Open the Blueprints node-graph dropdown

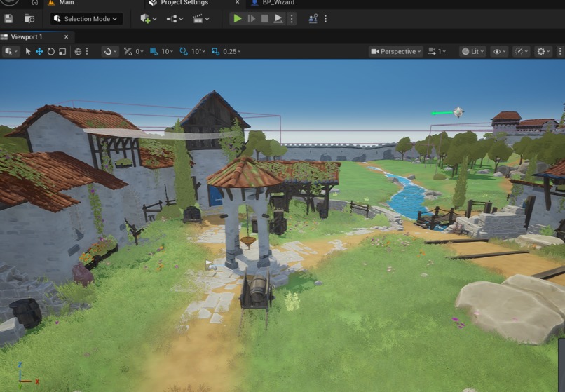click(175, 19)
